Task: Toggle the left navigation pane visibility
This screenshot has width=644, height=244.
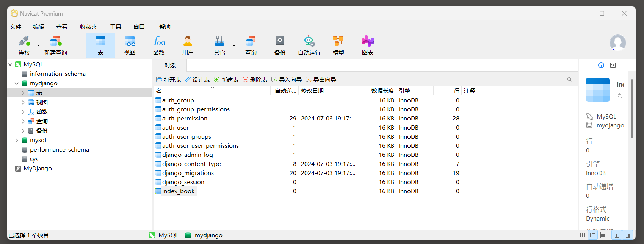Action: point(617,235)
